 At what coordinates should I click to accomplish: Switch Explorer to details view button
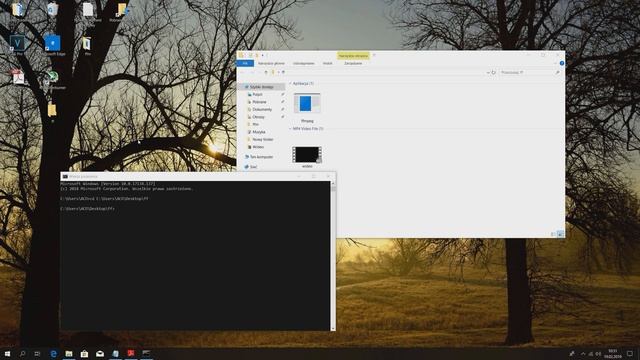pyautogui.click(x=553, y=234)
